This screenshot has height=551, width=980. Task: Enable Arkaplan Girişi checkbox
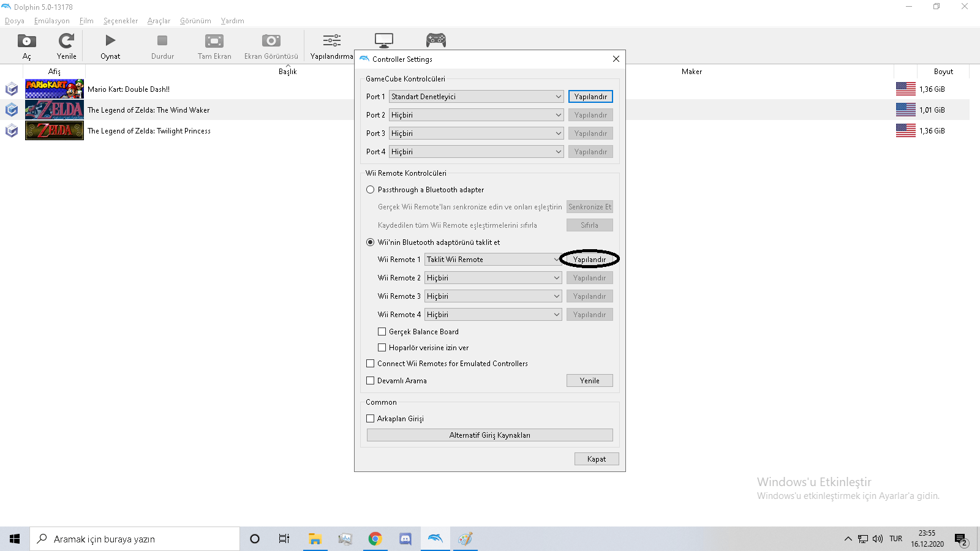point(370,419)
